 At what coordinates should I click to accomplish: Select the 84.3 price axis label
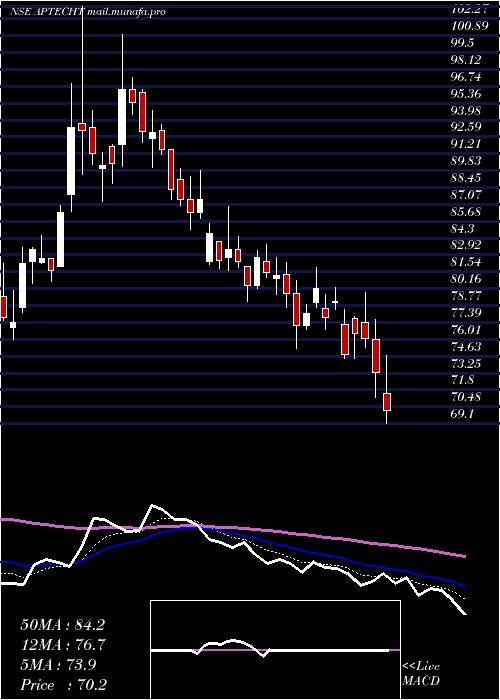point(462,228)
